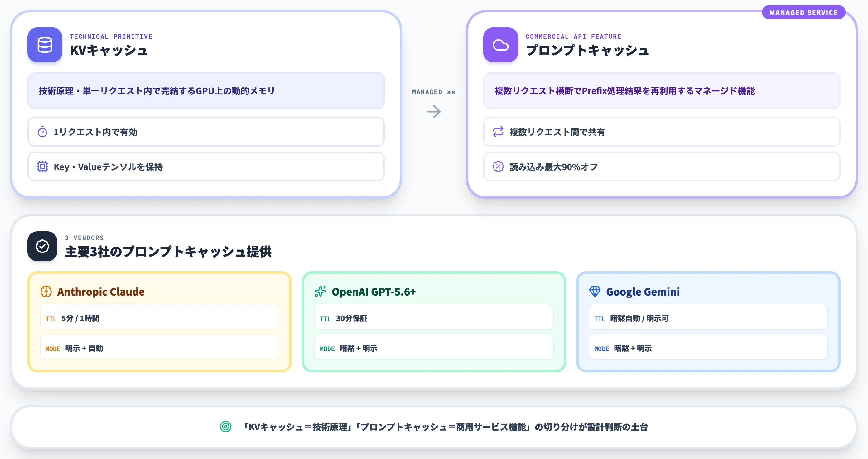This screenshot has height=459, width=868.
Task: Click the sparkles icon next to OpenAI GPT-5.6+
Action: (321, 291)
